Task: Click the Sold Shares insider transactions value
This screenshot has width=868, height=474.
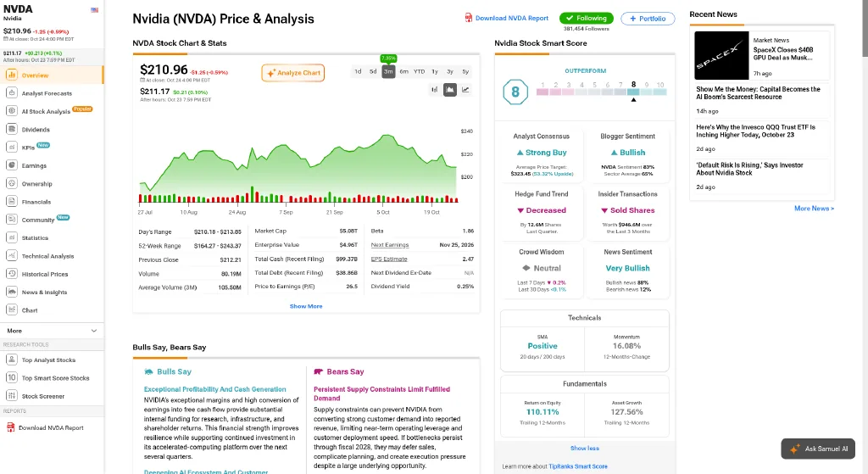Action: [x=628, y=210]
